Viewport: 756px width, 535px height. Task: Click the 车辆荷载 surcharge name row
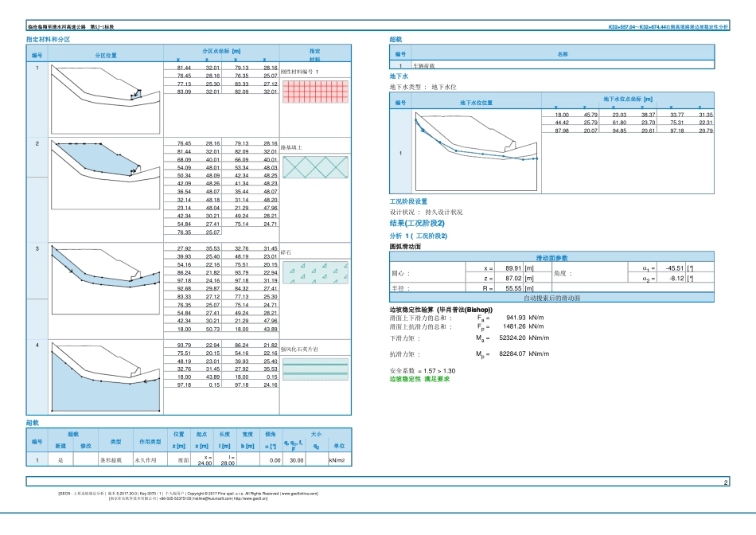pos(551,65)
